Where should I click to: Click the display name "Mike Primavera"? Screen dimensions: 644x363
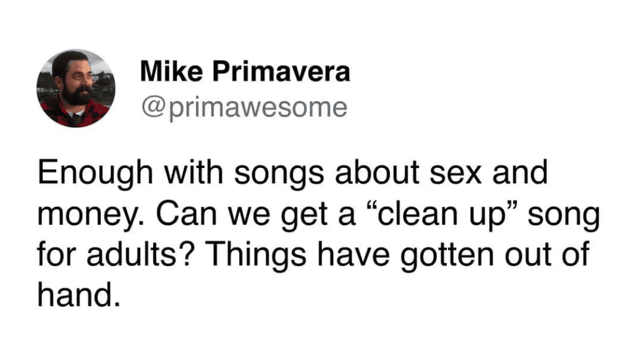coord(245,72)
